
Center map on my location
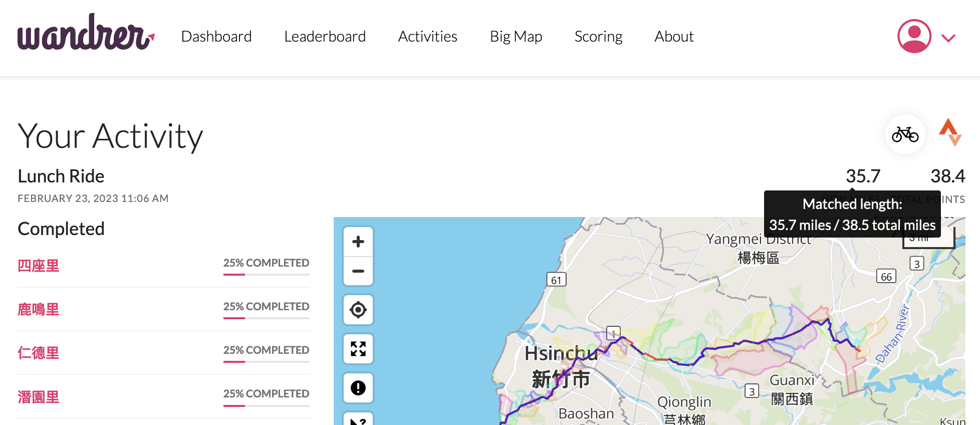[358, 310]
